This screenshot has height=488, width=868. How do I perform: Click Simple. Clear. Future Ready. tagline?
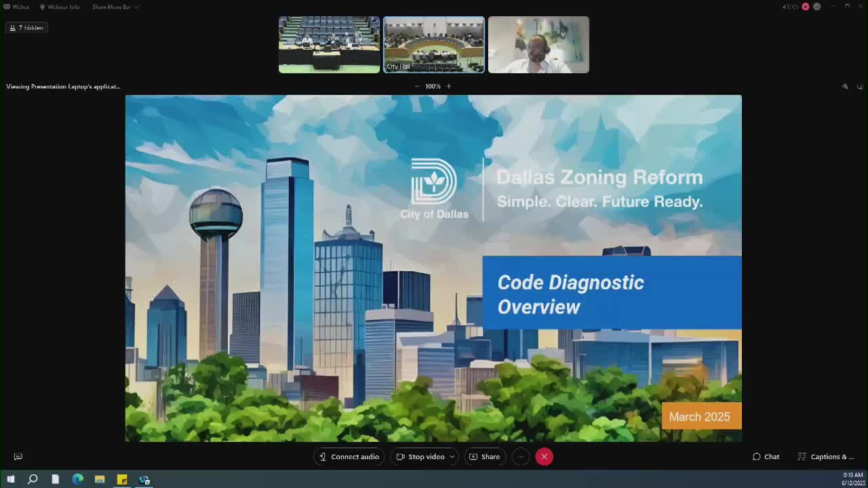pyautogui.click(x=599, y=202)
